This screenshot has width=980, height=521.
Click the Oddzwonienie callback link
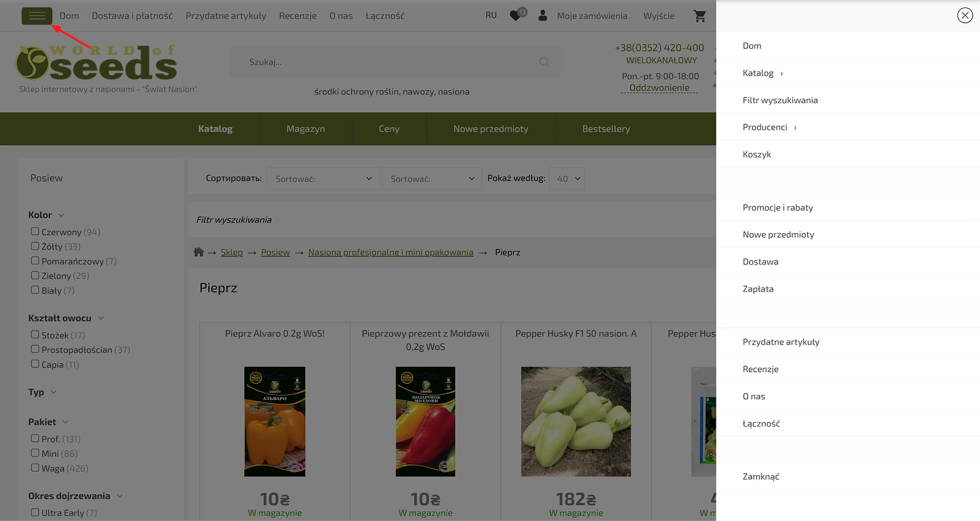(659, 88)
